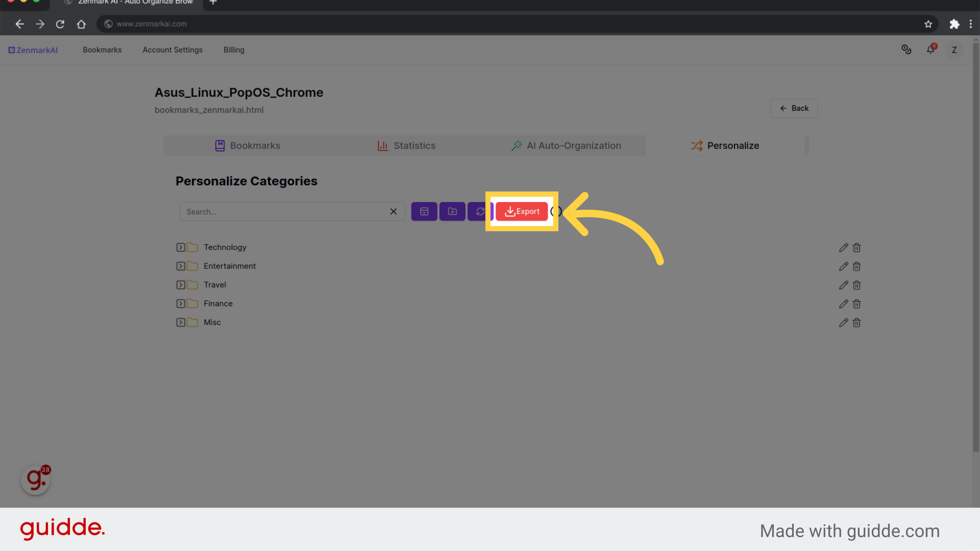Open the Statistics tab
This screenshot has width=980, height=551.
coord(406,145)
